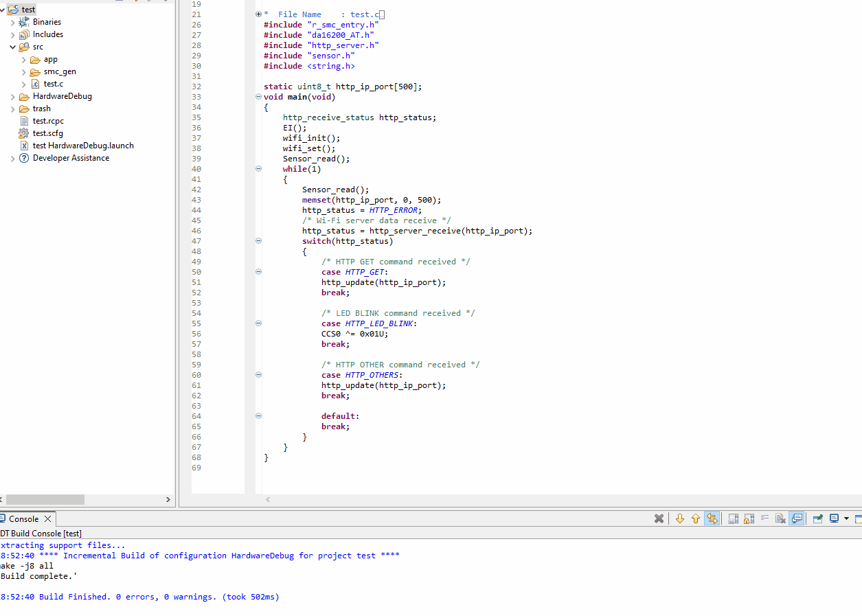Clear the console output

click(x=780, y=518)
